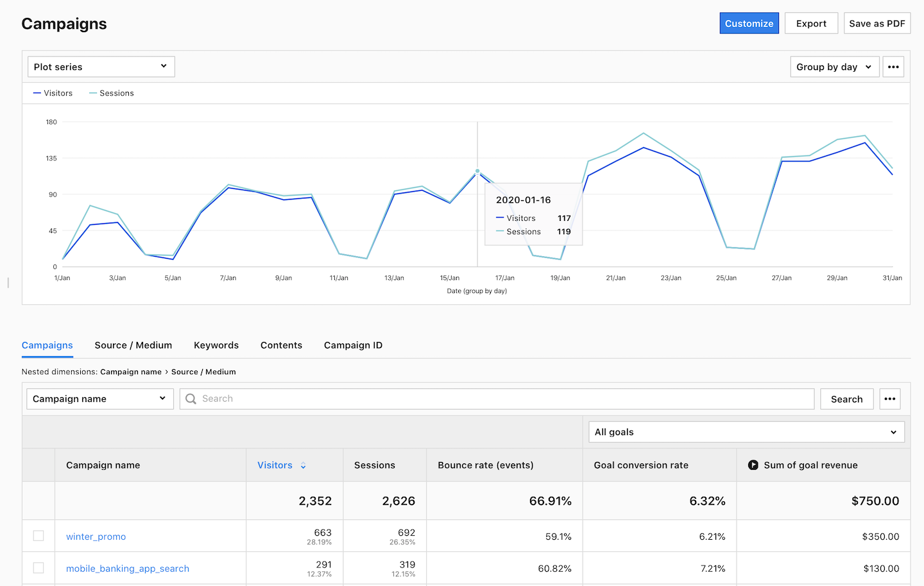The height and width of the screenshot is (586, 924).
Task: Toggle the Visitors legend series
Action: 53,93
